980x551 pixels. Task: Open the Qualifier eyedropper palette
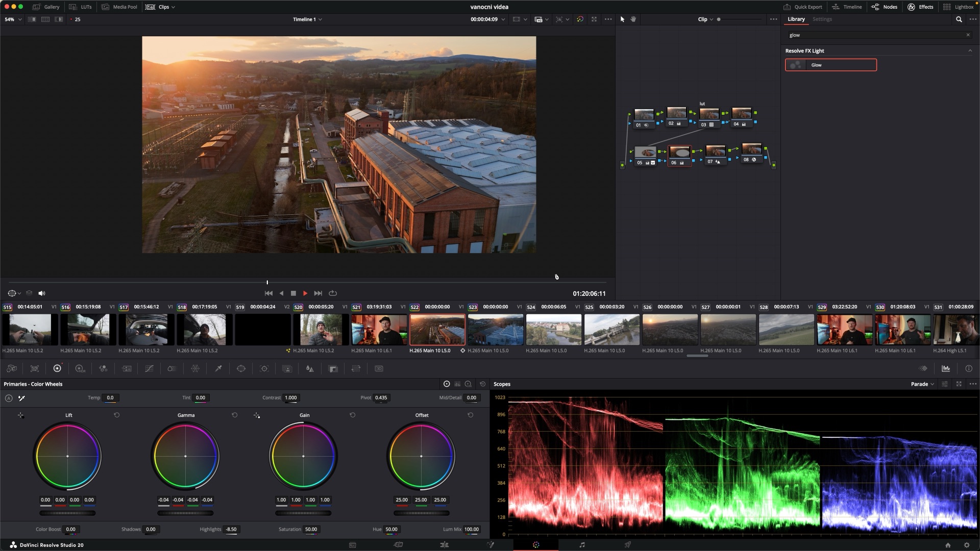[x=218, y=369]
